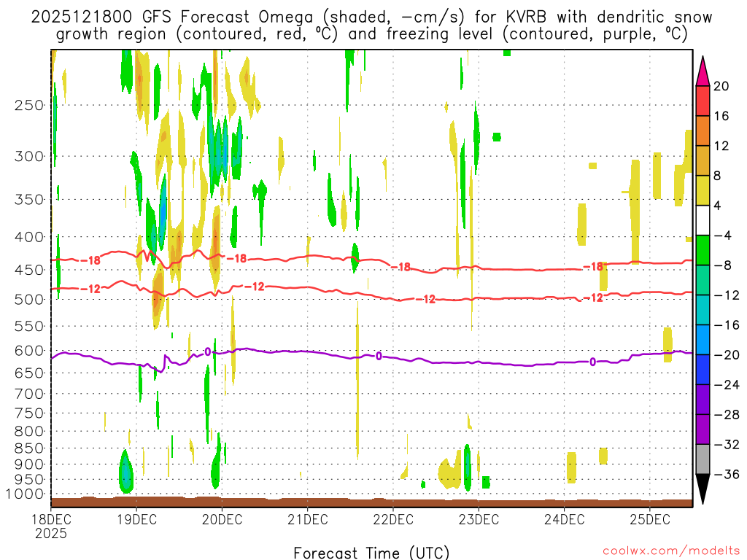Pick the sea-green -12 to -8 colorbar band
The width and height of the screenshot is (747, 560).
(x=703, y=281)
